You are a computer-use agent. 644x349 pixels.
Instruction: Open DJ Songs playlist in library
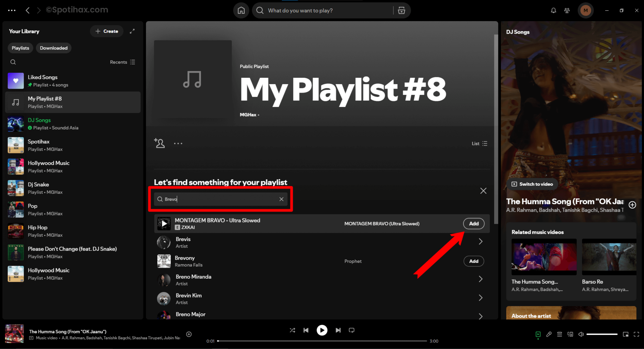click(x=73, y=124)
